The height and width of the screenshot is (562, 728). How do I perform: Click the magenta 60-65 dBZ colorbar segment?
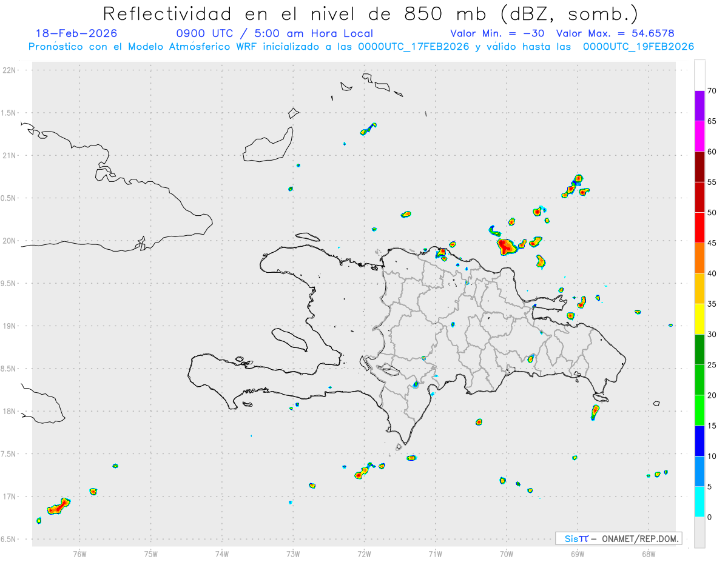(x=699, y=136)
